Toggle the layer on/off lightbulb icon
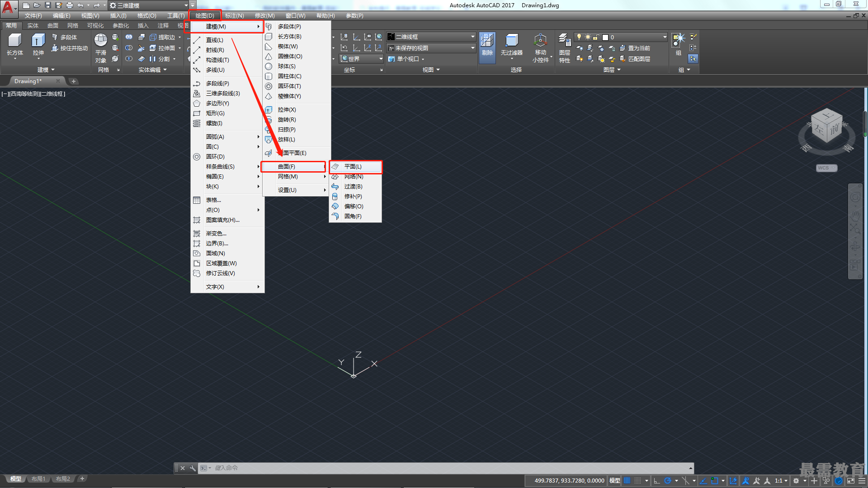 point(579,37)
